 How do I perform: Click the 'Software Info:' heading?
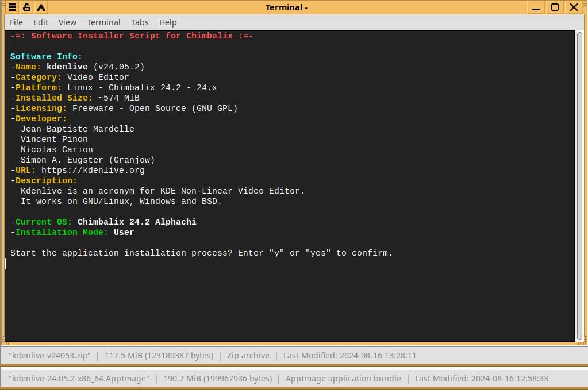pos(46,56)
